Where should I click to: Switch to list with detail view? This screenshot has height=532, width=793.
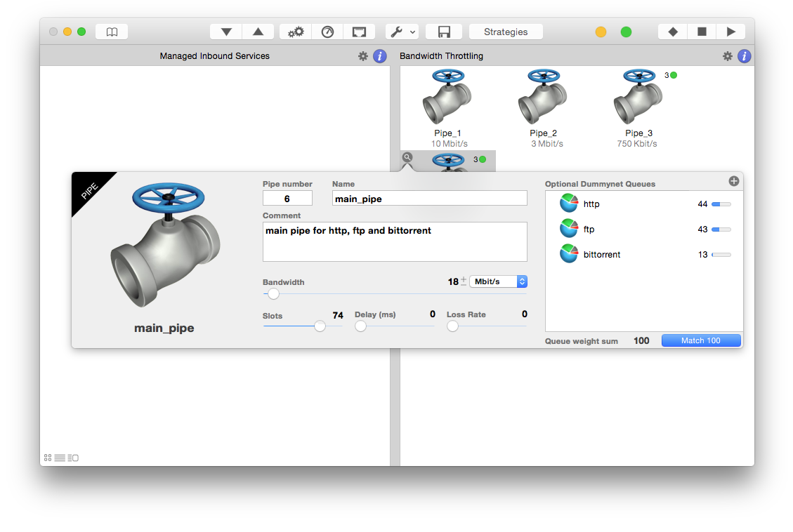click(x=73, y=458)
